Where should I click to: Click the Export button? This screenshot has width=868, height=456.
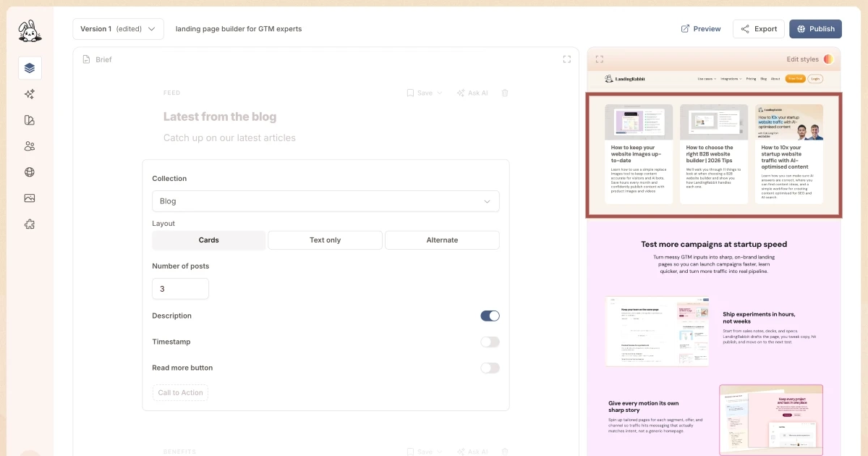tap(758, 29)
